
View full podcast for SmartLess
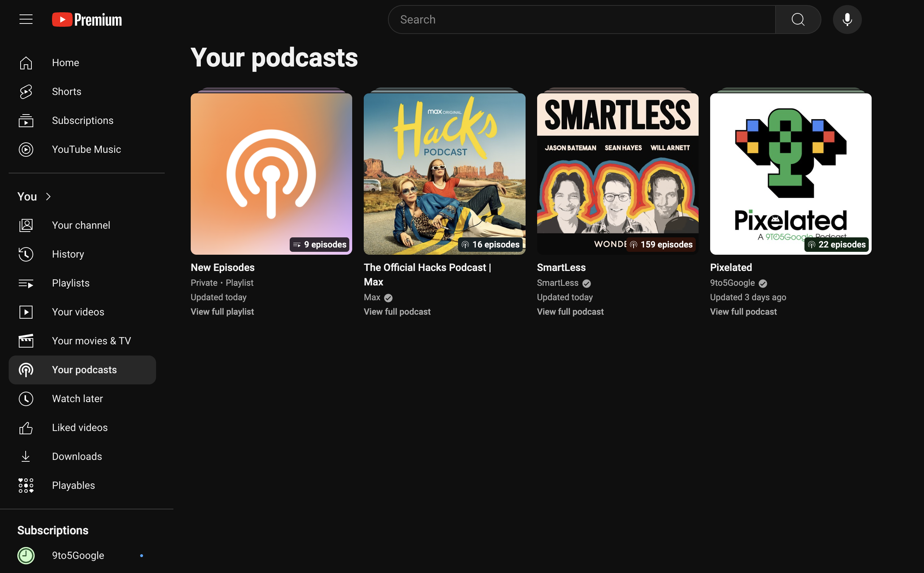(570, 312)
